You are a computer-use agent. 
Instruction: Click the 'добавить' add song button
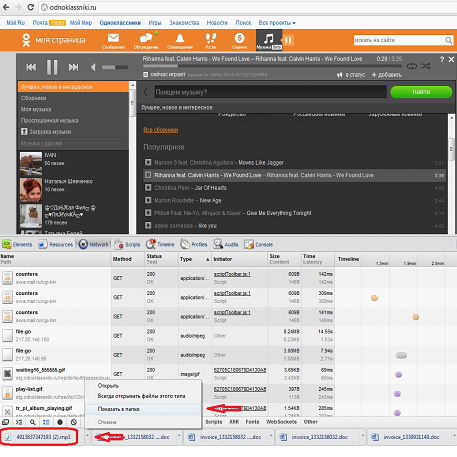387,75
